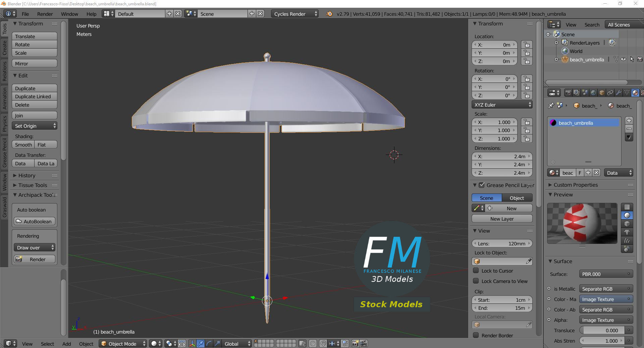Adjust the Lens 120mm field

point(502,243)
